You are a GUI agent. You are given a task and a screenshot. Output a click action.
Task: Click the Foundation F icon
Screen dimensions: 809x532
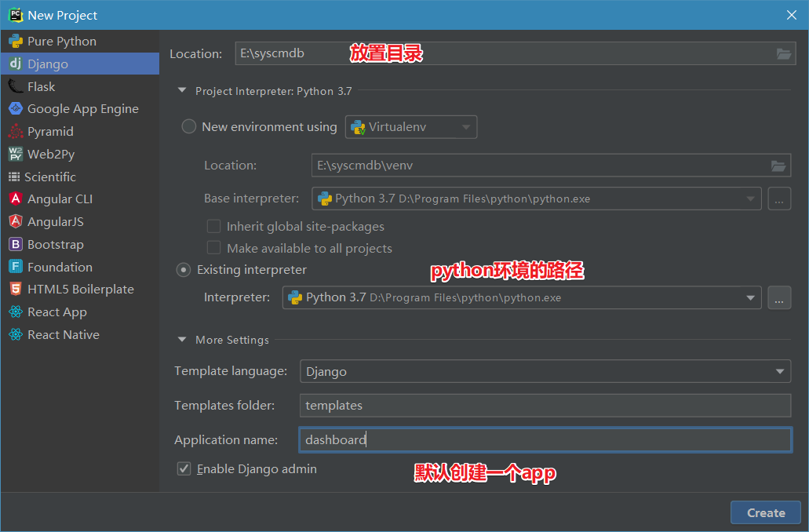[x=16, y=267]
